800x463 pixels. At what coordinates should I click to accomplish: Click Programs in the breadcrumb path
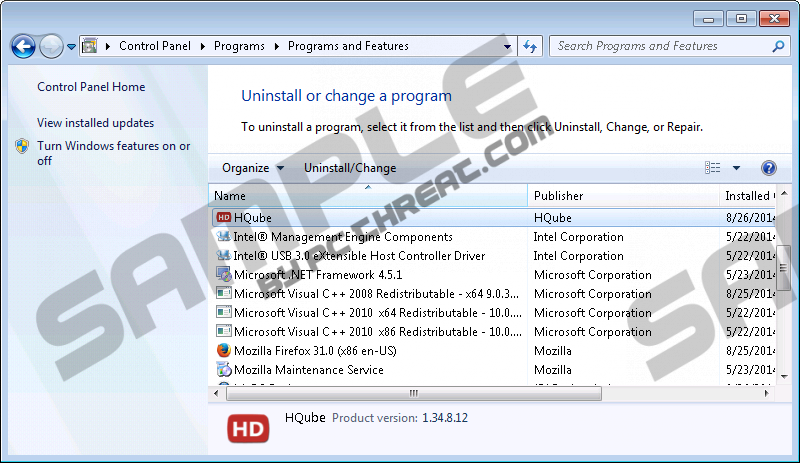pyautogui.click(x=239, y=46)
